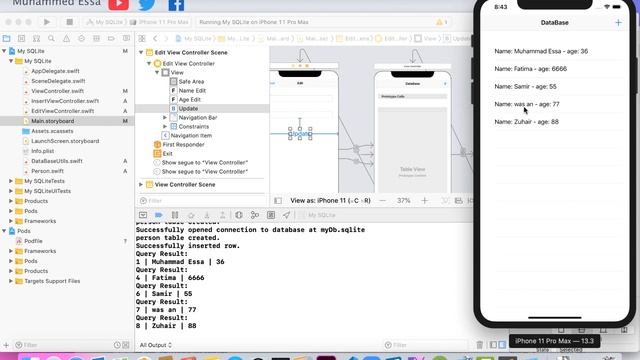Click the Update button on canvas
The width and height of the screenshot is (640, 360).
(x=300, y=133)
